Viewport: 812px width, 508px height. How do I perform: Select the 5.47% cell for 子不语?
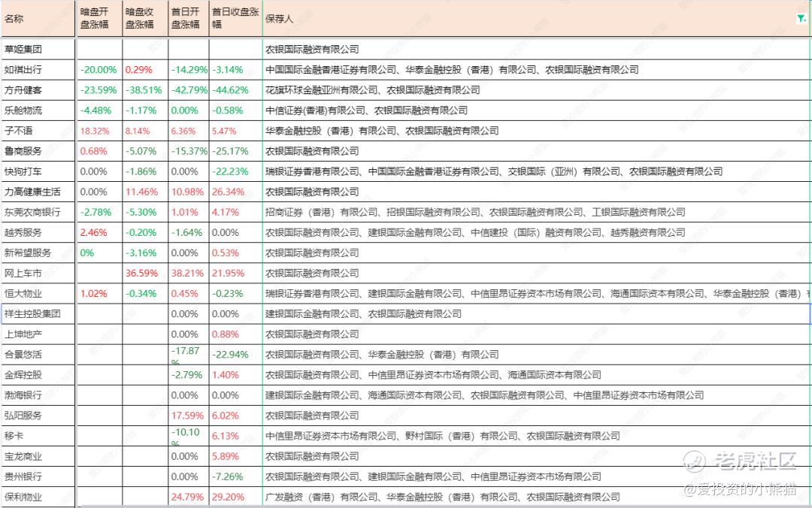tap(235, 131)
